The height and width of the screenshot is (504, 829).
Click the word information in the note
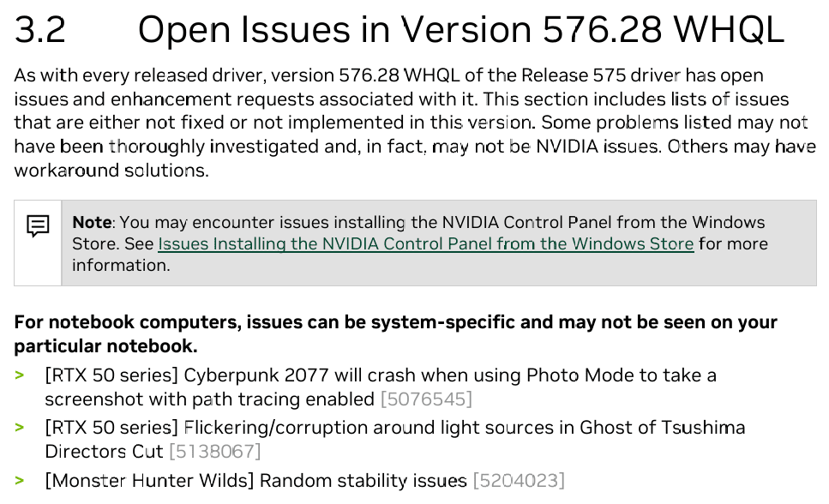click(x=121, y=266)
